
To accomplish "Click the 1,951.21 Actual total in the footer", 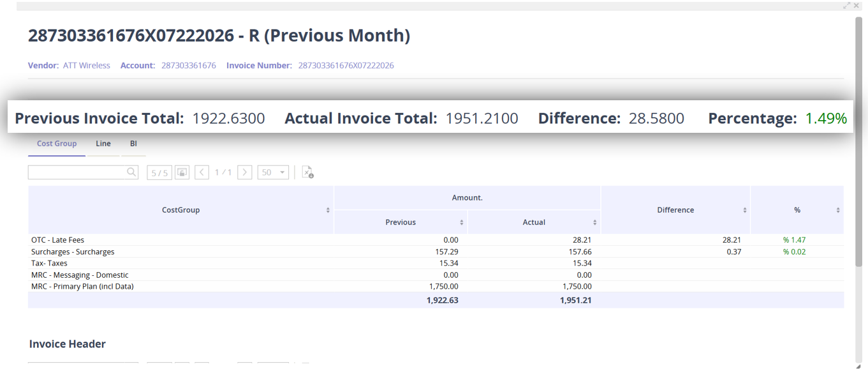I will (575, 300).
